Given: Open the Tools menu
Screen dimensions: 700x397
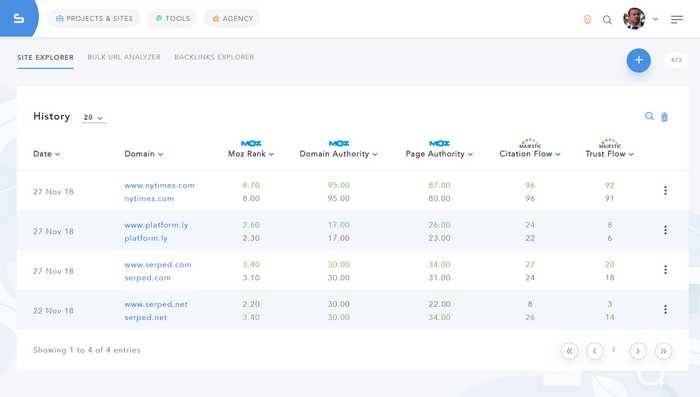Looking at the screenshot, I should (x=172, y=18).
